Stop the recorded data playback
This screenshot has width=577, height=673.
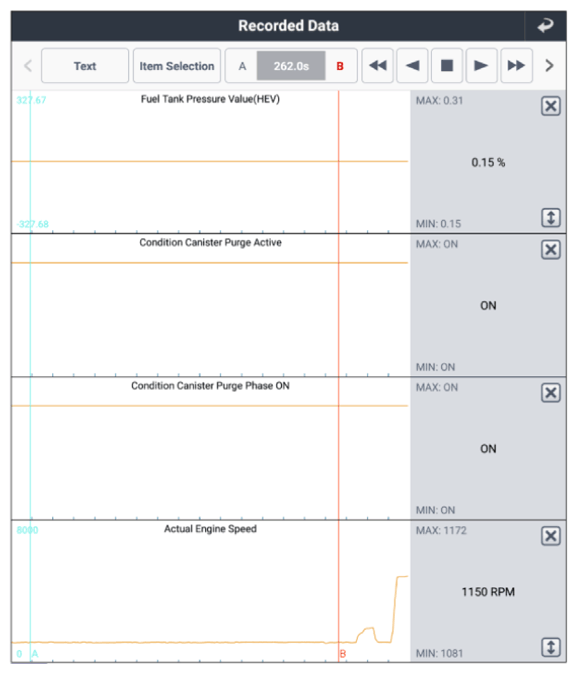pyautogui.click(x=447, y=66)
